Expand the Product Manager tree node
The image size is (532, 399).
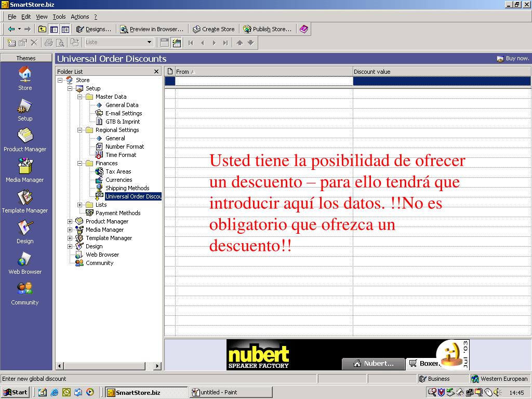(x=70, y=221)
